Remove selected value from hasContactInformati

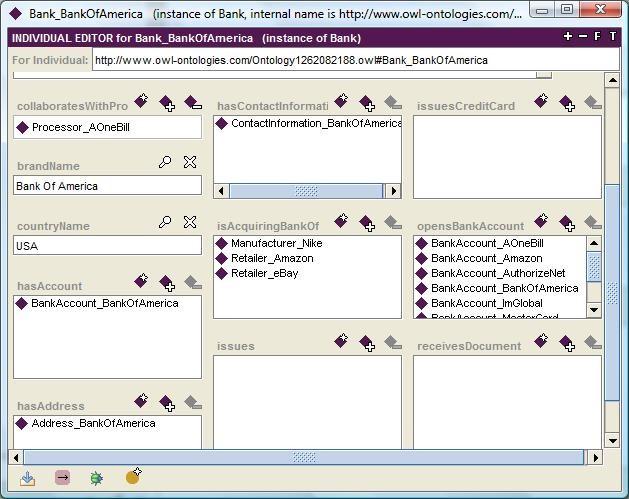pyautogui.click(x=393, y=103)
